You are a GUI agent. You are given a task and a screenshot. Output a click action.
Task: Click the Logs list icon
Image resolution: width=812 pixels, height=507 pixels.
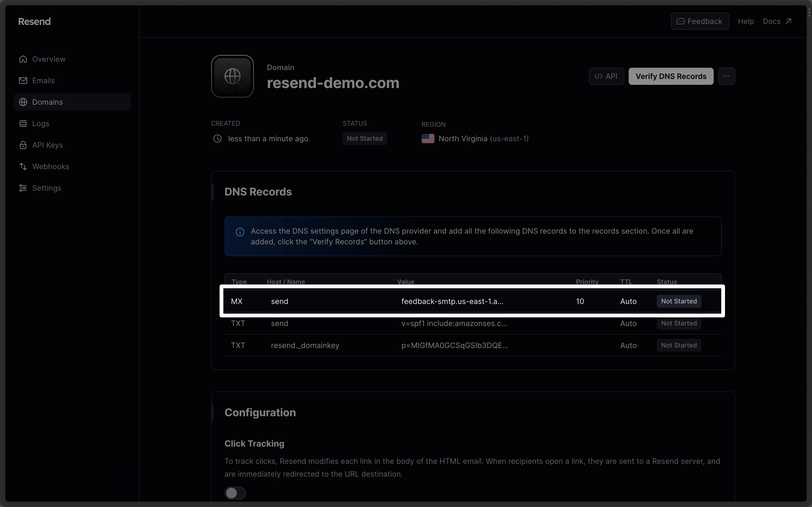23,124
